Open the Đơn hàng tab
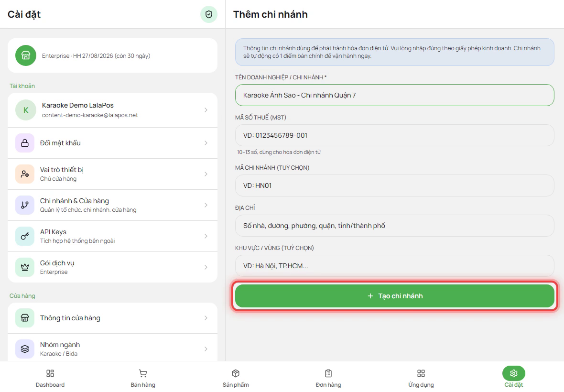Viewport: 564px width, 392px height. pos(328,378)
